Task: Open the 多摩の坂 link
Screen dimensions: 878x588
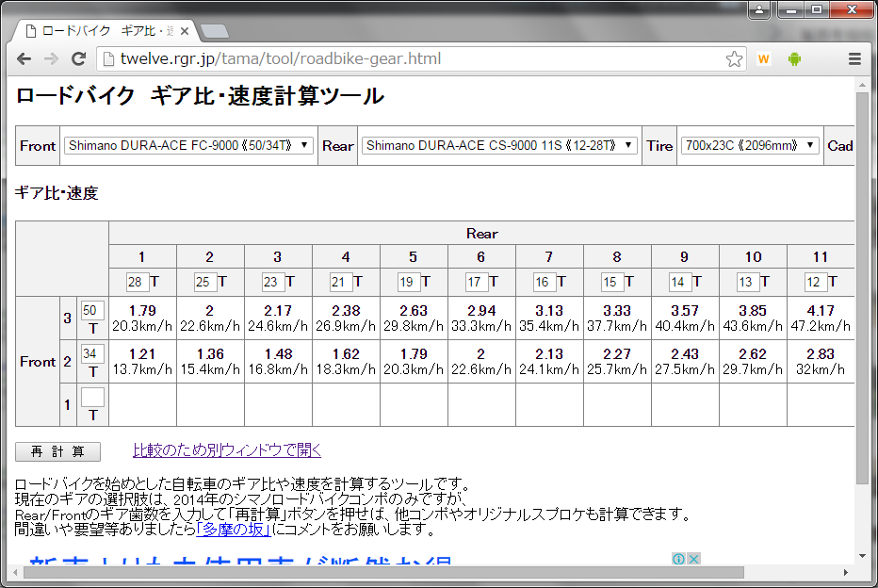Action: (234, 530)
